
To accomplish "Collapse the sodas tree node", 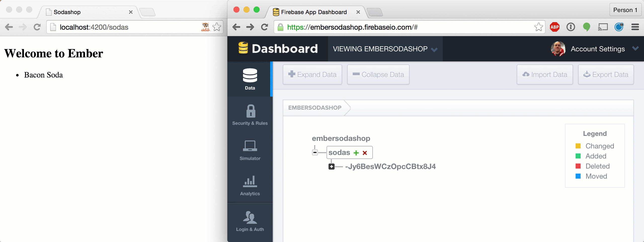I will pyautogui.click(x=315, y=152).
